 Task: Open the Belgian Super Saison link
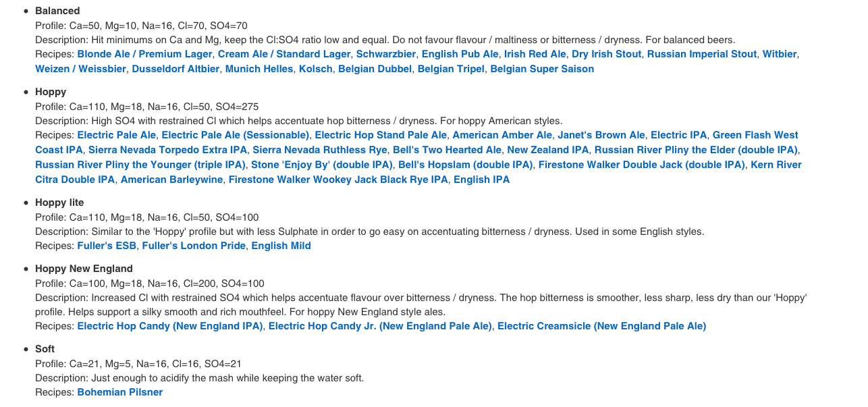(542, 69)
